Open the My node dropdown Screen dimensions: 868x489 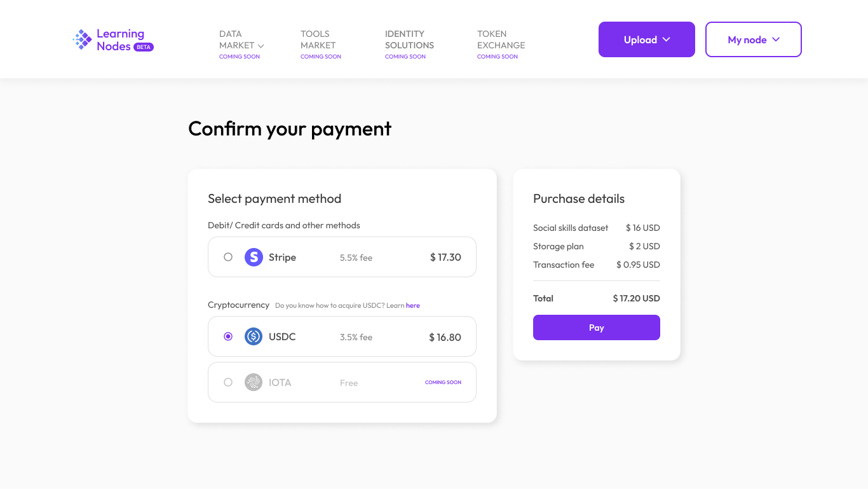tap(753, 39)
